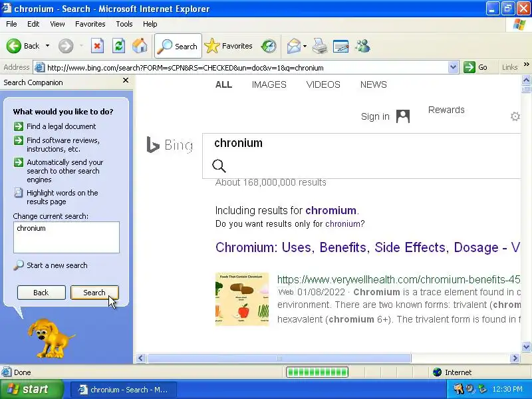Open the Messenger people icon

point(362,46)
